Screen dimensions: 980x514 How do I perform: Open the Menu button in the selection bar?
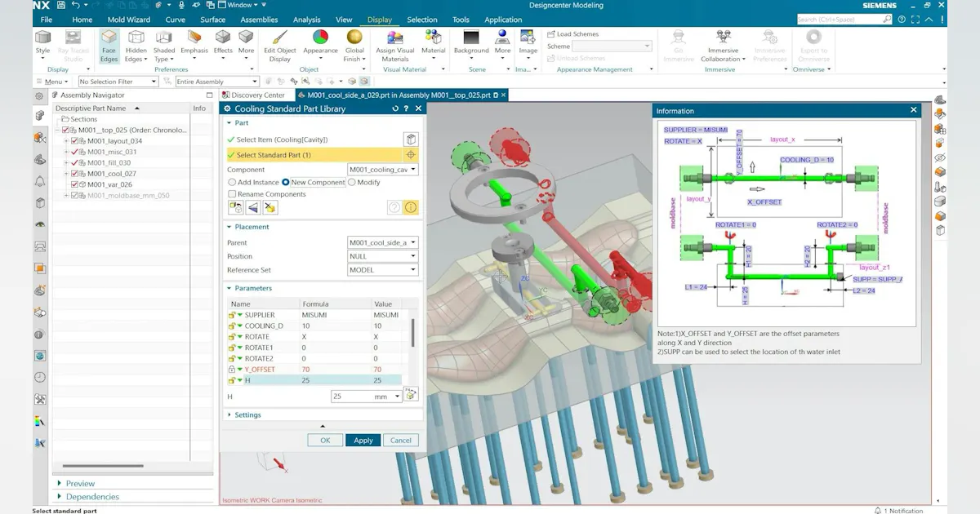click(55, 82)
